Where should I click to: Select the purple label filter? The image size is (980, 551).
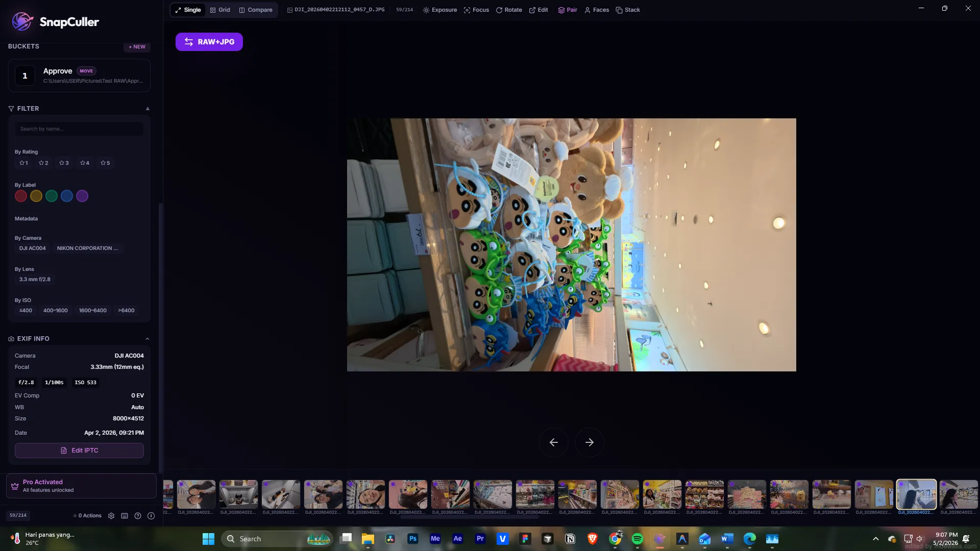tap(82, 196)
